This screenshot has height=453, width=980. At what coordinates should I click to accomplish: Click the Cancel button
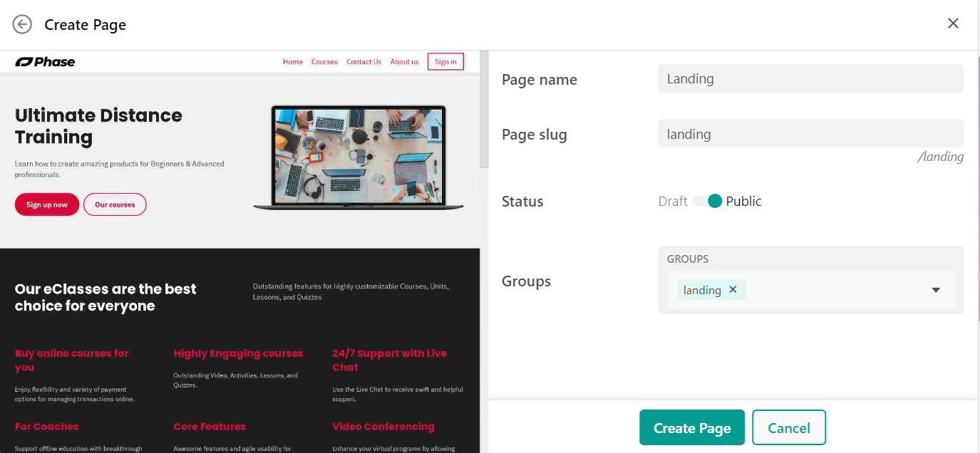[789, 428]
